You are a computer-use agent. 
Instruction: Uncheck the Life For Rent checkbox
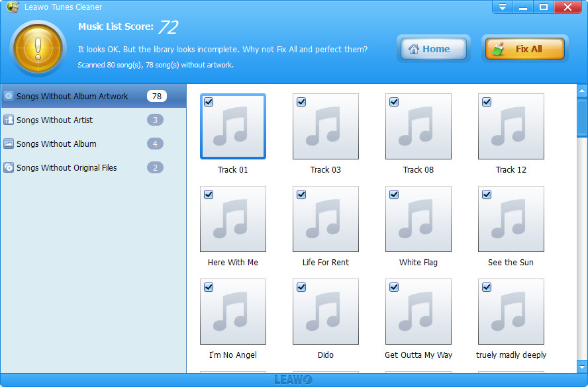pyautogui.click(x=301, y=194)
